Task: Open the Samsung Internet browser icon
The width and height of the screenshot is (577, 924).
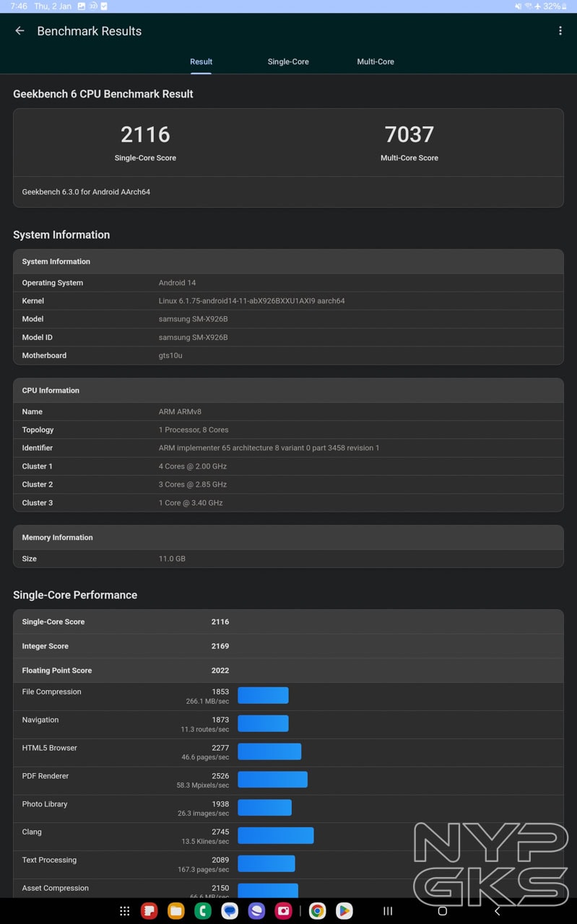Action: 256,911
